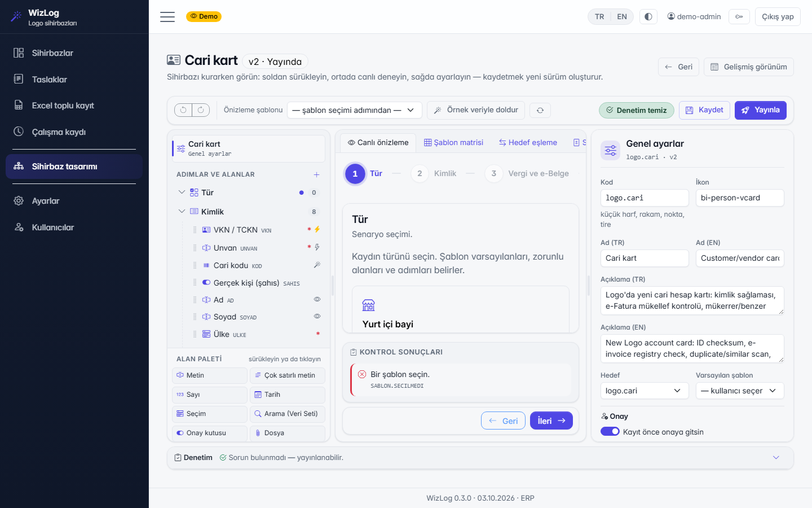This screenshot has height=508, width=812.
Task: Go to wizard step 2 Kimlik
Action: point(434,174)
